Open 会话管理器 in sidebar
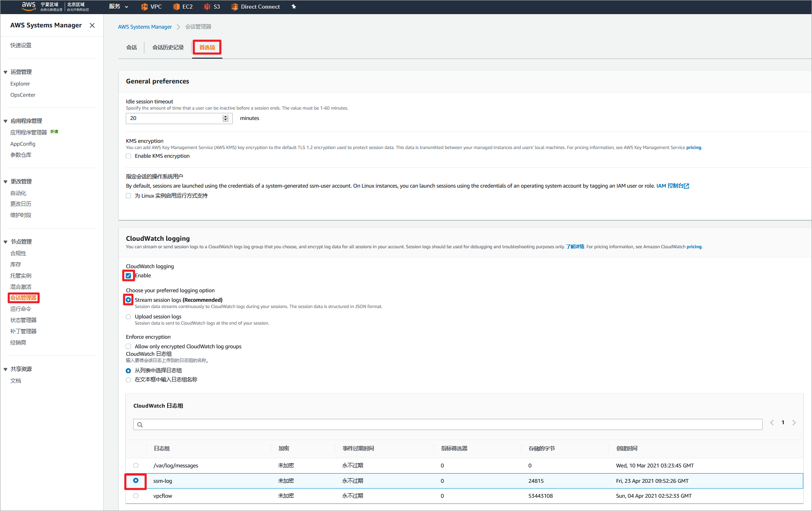 (24, 298)
